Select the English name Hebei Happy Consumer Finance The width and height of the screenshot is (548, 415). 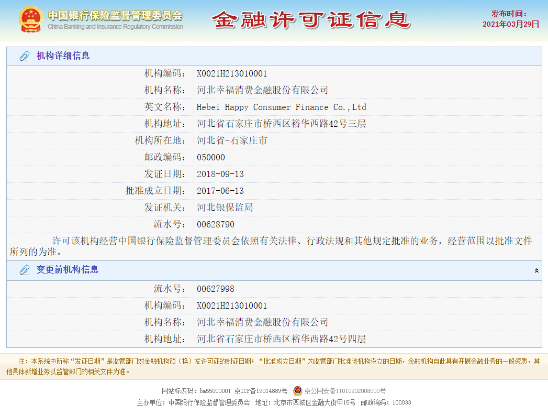[281, 107]
